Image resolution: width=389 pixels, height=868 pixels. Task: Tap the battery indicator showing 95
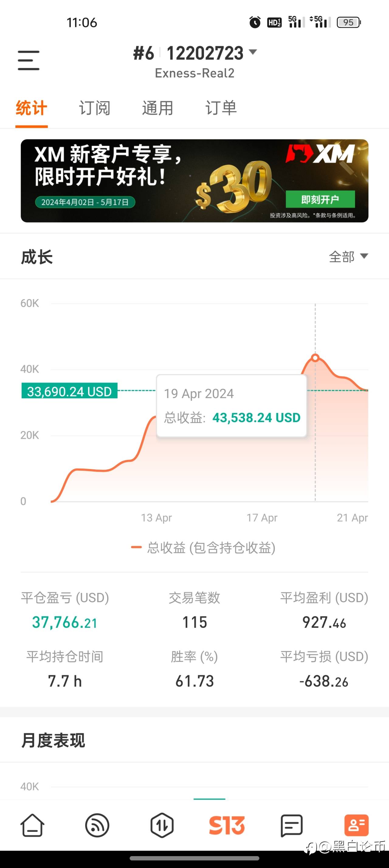pos(349,22)
